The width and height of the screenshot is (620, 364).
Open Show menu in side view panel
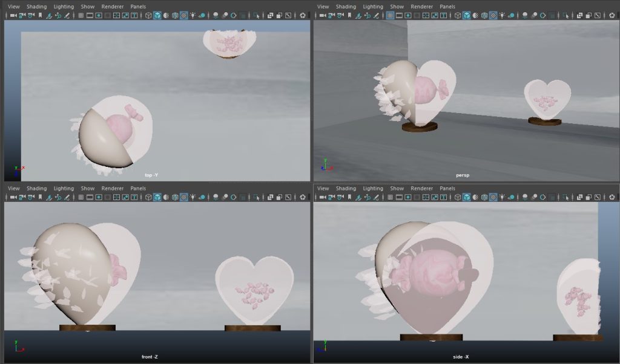pyautogui.click(x=397, y=189)
